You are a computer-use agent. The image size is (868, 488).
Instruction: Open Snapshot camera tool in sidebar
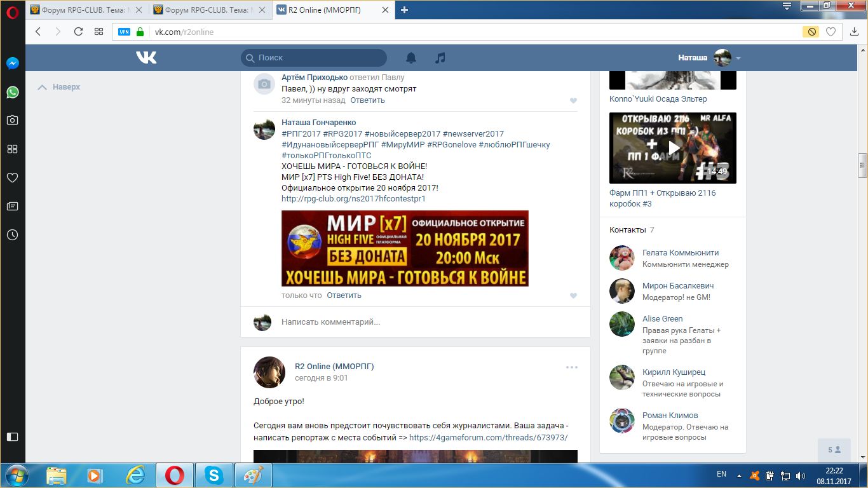[x=12, y=120]
